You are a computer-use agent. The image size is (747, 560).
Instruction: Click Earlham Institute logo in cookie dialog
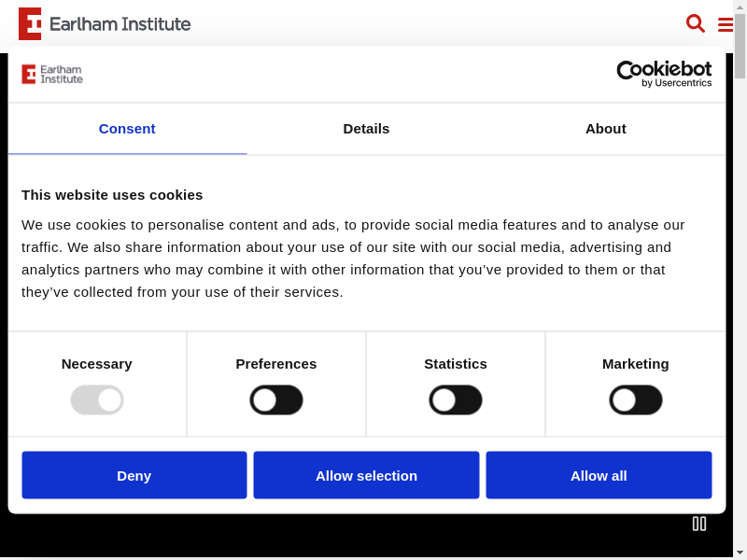[52, 75]
